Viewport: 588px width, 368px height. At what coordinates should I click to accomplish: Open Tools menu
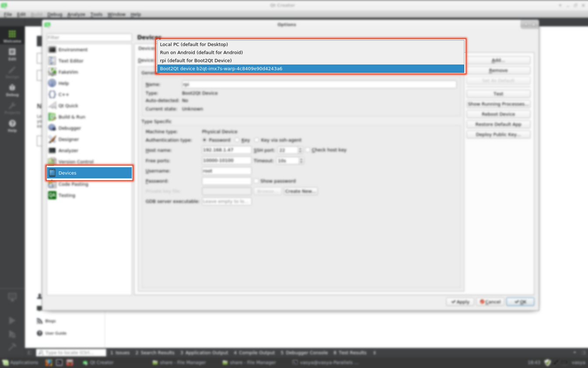(96, 14)
